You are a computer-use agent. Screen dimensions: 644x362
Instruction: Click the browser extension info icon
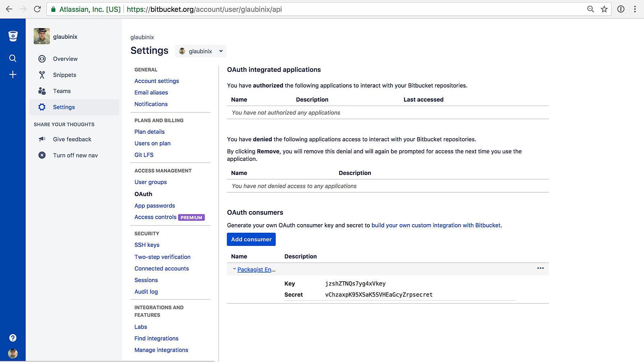pos(621,9)
